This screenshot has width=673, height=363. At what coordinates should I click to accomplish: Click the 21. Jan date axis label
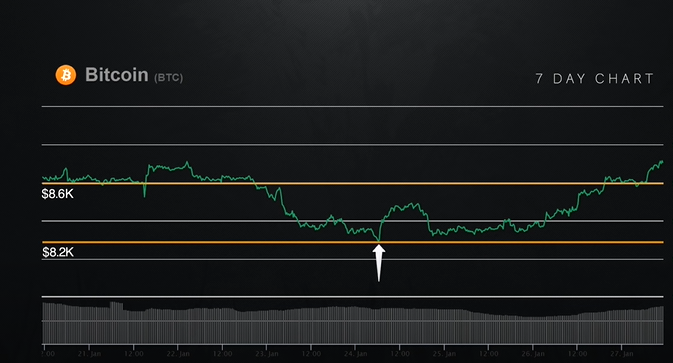[x=89, y=354]
